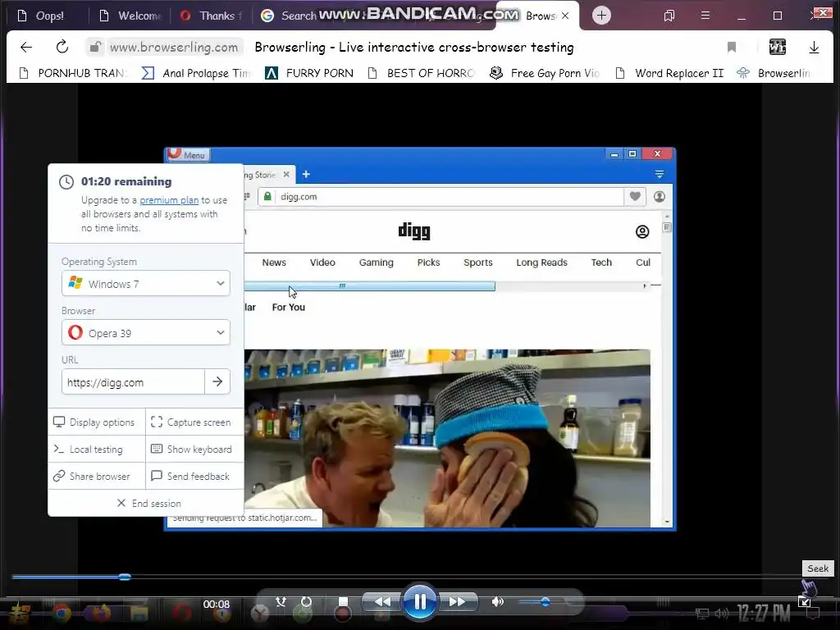840x630 pixels.
Task: Submit the URL with the arrow button
Action: pyautogui.click(x=217, y=382)
